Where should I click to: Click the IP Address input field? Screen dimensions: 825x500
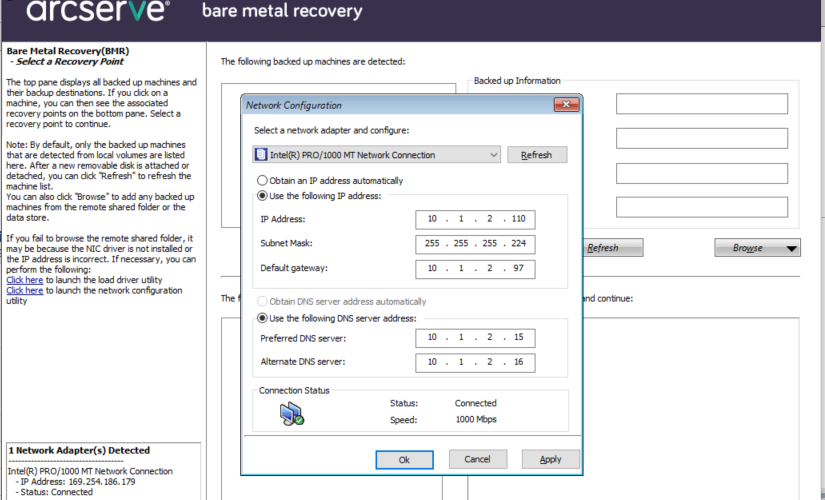[x=475, y=219]
